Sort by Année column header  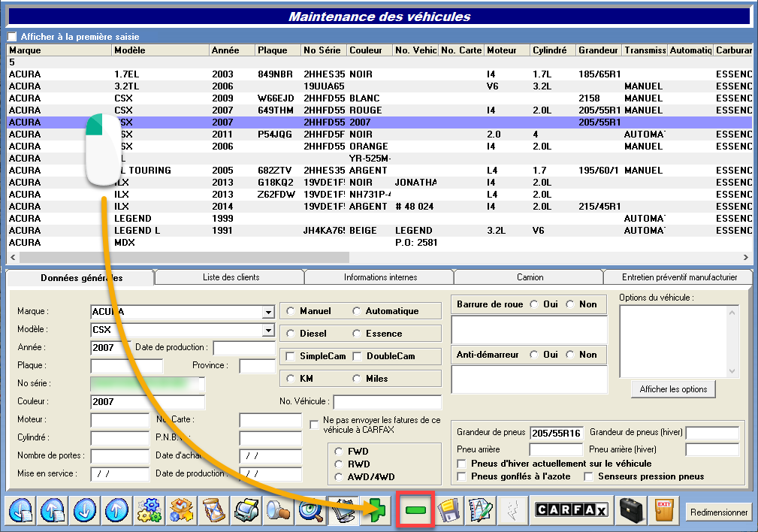tap(231, 50)
